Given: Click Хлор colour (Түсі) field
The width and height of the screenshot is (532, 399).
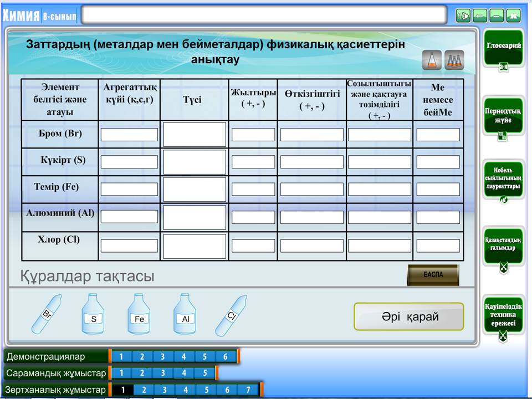Looking at the screenshot, I should (195, 246).
